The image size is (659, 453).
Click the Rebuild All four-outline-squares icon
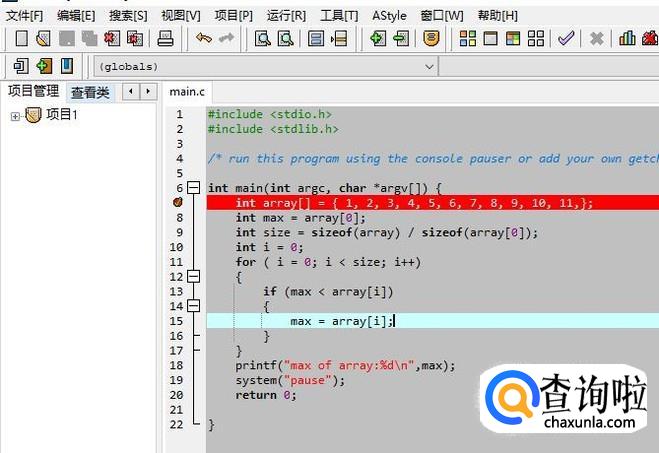[x=535, y=39]
